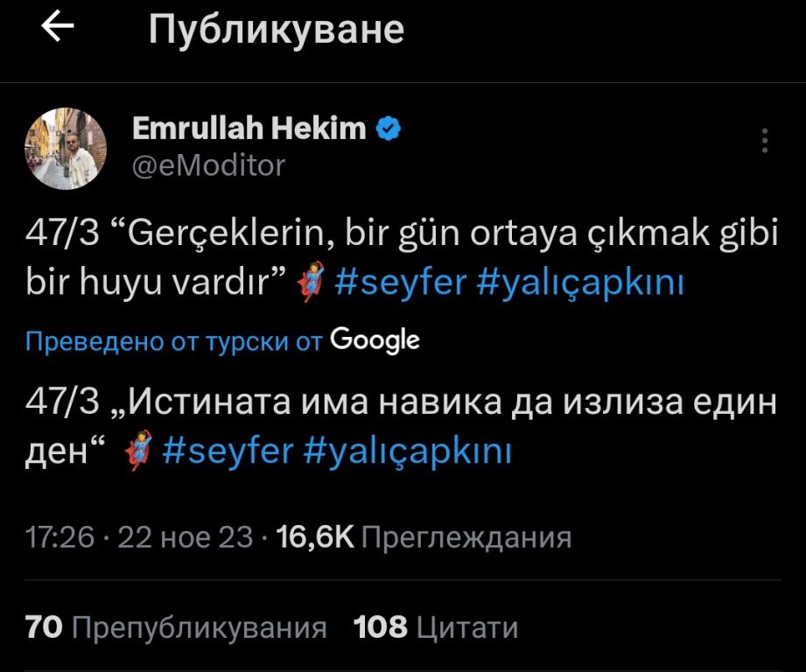Click the @eModitor handle

tap(208, 164)
